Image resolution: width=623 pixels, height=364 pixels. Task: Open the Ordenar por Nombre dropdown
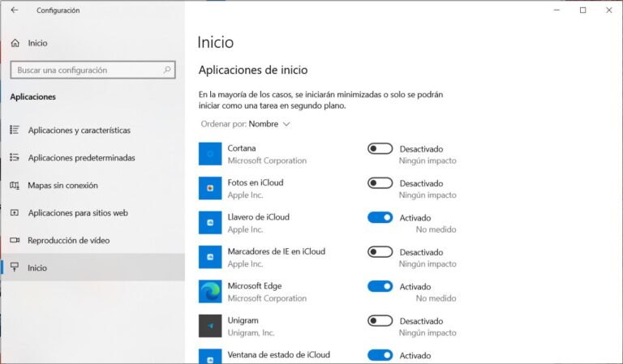pos(246,124)
